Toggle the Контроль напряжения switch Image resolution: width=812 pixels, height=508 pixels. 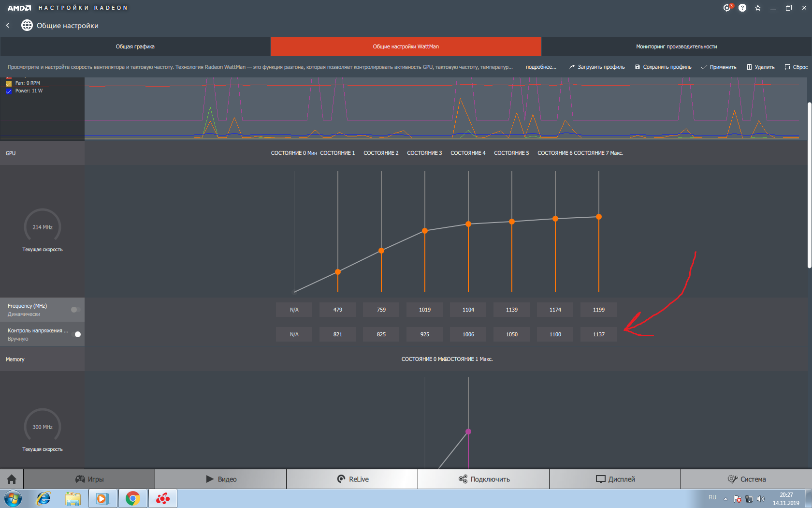click(x=76, y=334)
